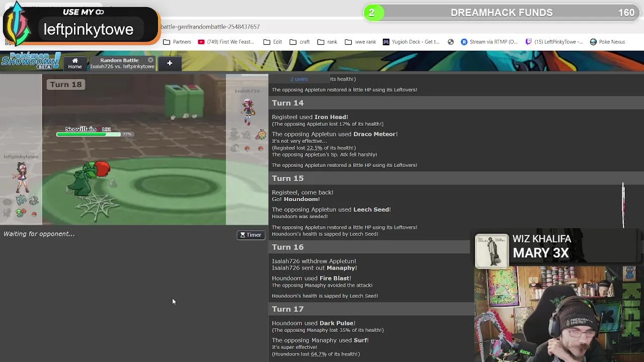Click the active Scovillain sprite on the field
Viewport: 644px width, 362px height.
click(89, 178)
